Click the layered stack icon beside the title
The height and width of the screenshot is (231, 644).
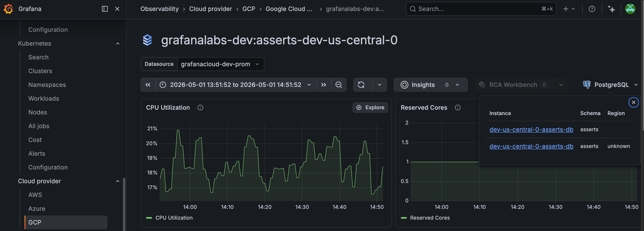(x=147, y=40)
